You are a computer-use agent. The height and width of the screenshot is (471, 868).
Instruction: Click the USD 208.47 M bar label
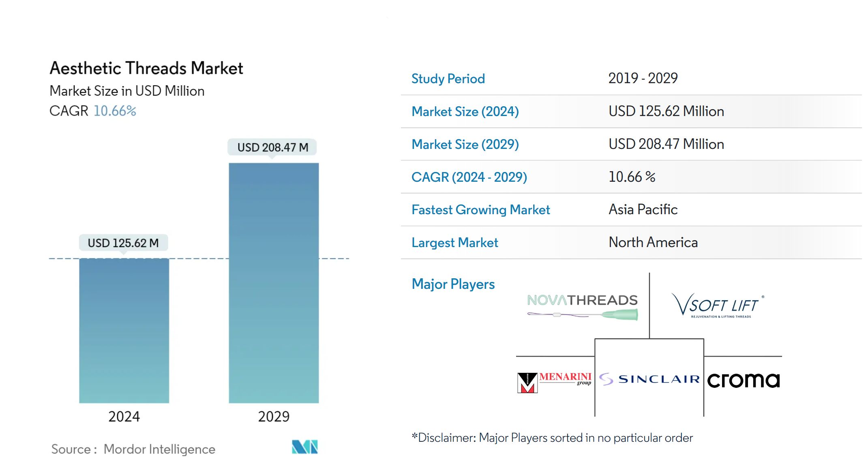(272, 147)
